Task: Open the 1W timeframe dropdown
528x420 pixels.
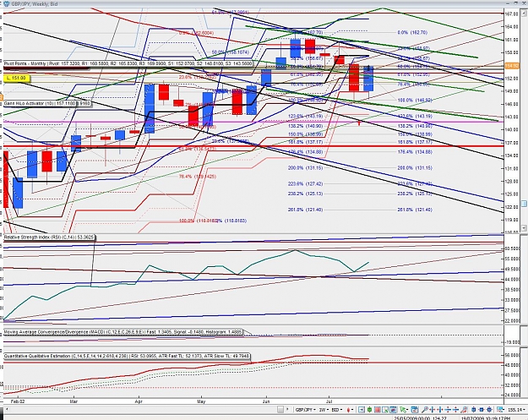Action: pyautogui.click(x=324, y=410)
